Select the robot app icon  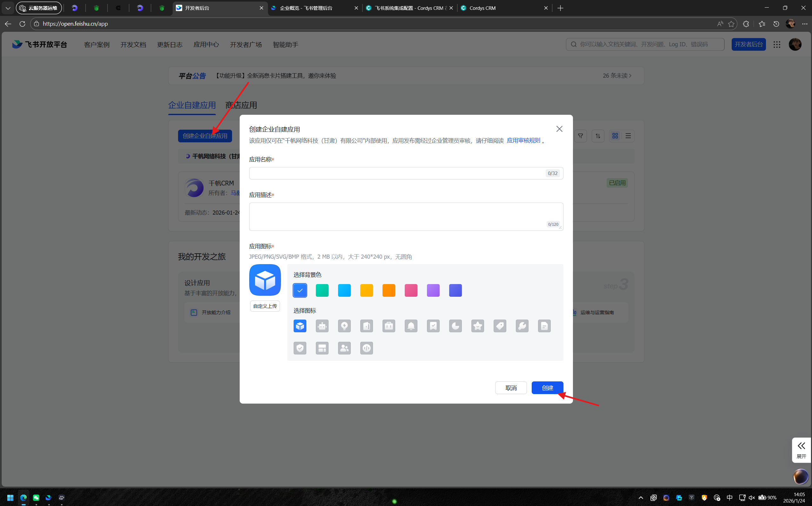pos(322,326)
